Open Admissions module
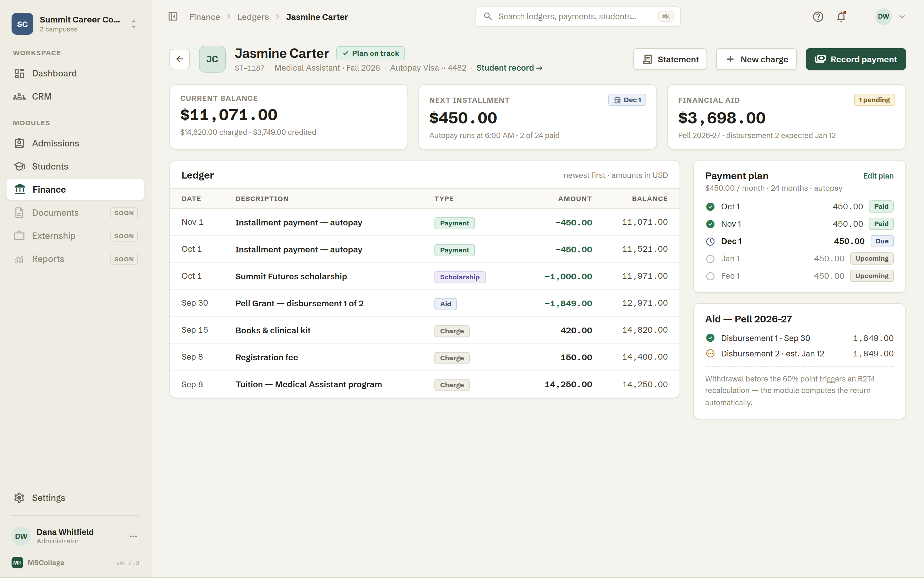The height and width of the screenshot is (578, 924). point(75,143)
